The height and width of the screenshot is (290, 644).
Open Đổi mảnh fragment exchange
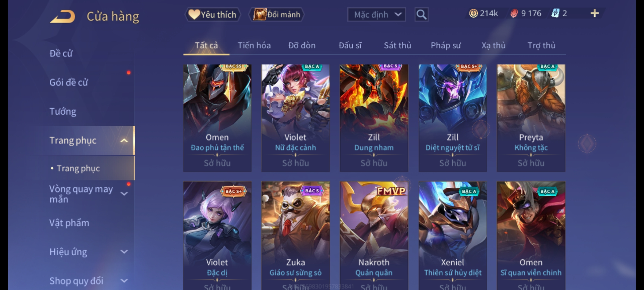(x=277, y=15)
